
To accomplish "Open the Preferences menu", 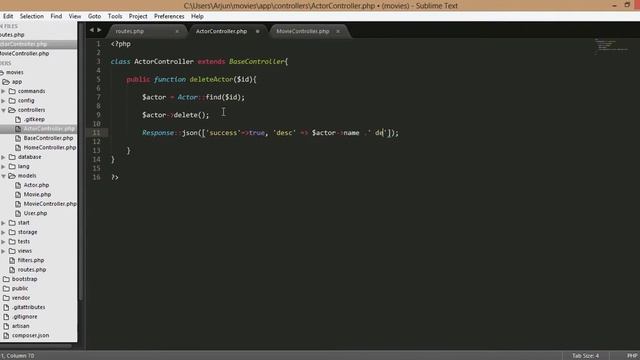I will tap(169, 16).
